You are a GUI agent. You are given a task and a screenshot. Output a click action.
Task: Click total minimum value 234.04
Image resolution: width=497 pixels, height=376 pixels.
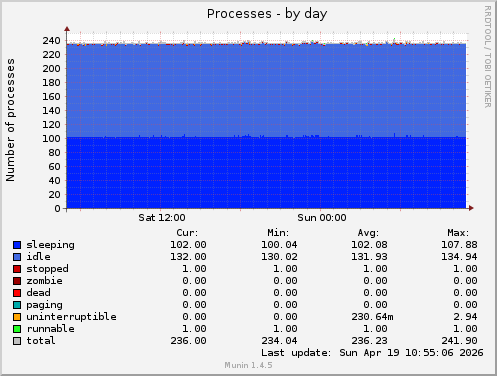(x=279, y=341)
